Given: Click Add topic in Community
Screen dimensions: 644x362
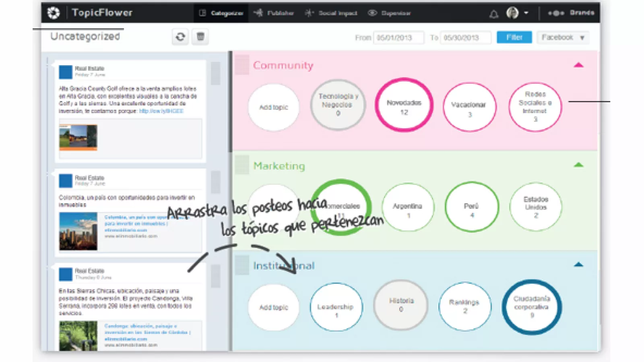Looking at the screenshot, I should pyautogui.click(x=274, y=107).
